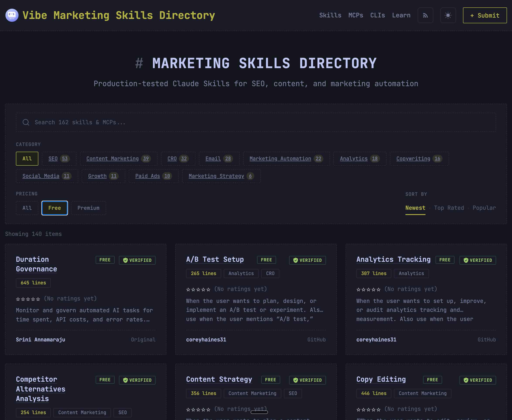Select the Free pricing filter

(54, 208)
